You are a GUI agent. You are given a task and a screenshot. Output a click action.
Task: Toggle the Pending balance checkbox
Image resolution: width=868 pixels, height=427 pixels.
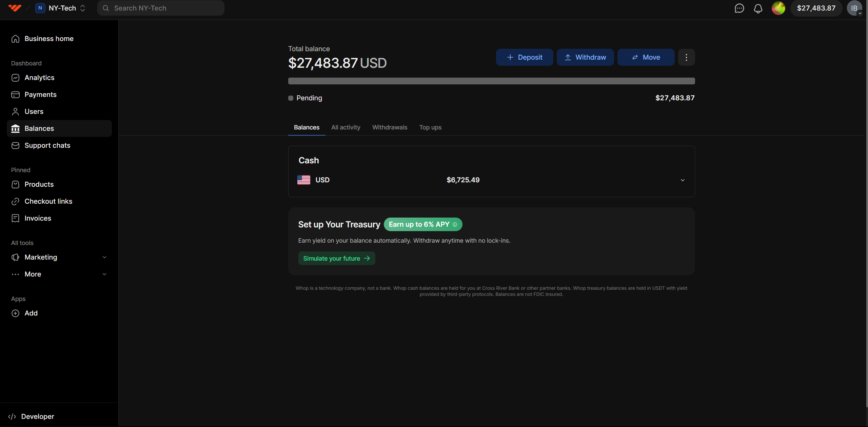point(291,98)
